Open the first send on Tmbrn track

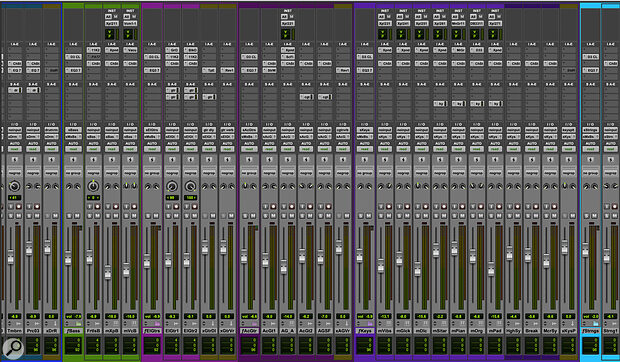pyautogui.click(x=14, y=90)
